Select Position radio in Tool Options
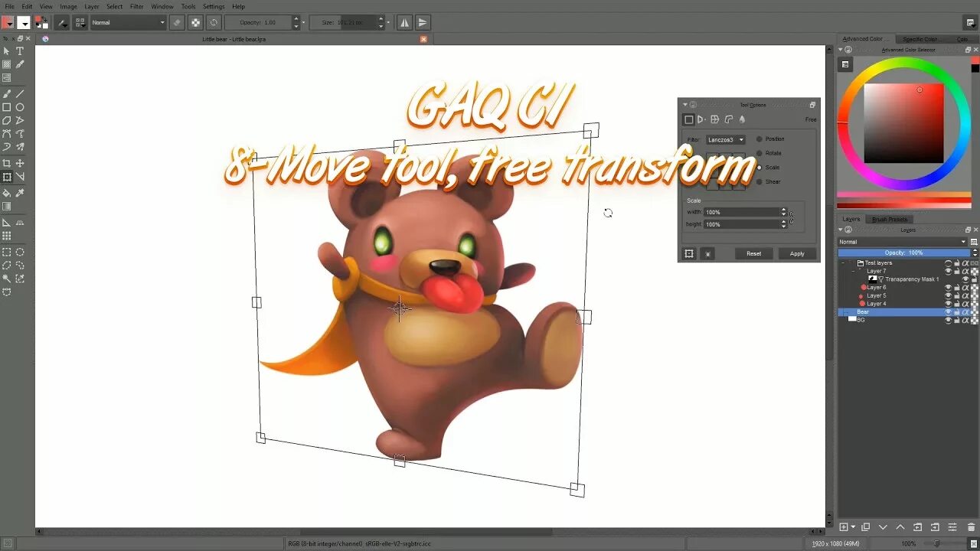This screenshot has height=551, width=980. 759,139
